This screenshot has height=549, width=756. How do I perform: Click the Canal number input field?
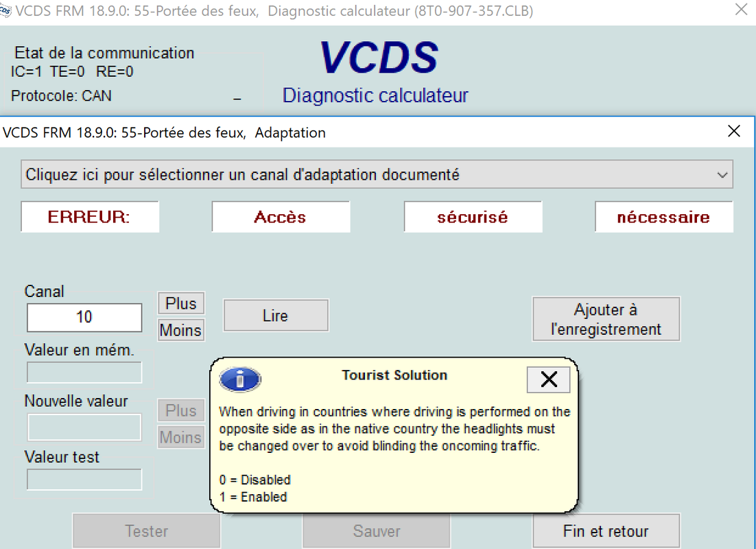click(84, 317)
